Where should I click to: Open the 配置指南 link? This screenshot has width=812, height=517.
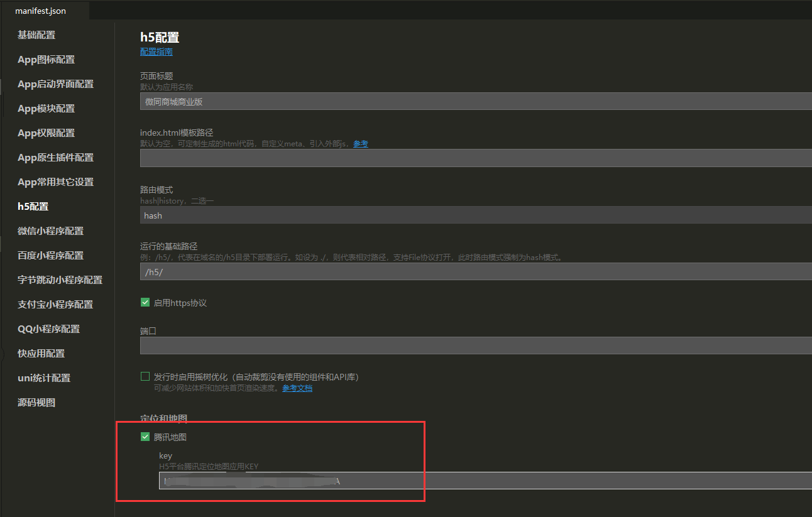pos(156,52)
